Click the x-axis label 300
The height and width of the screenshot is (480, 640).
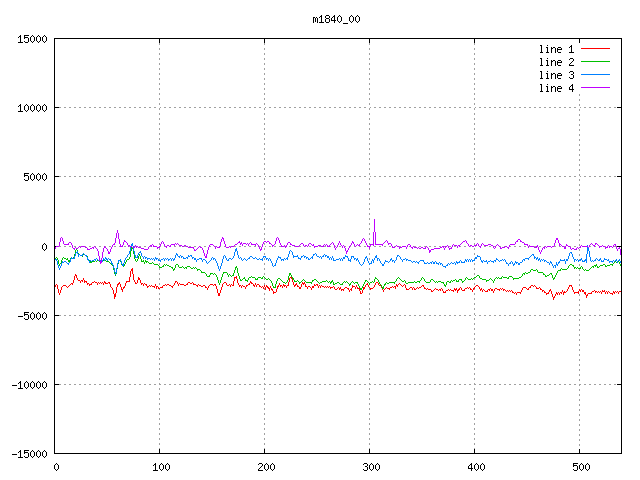[371, 467]
